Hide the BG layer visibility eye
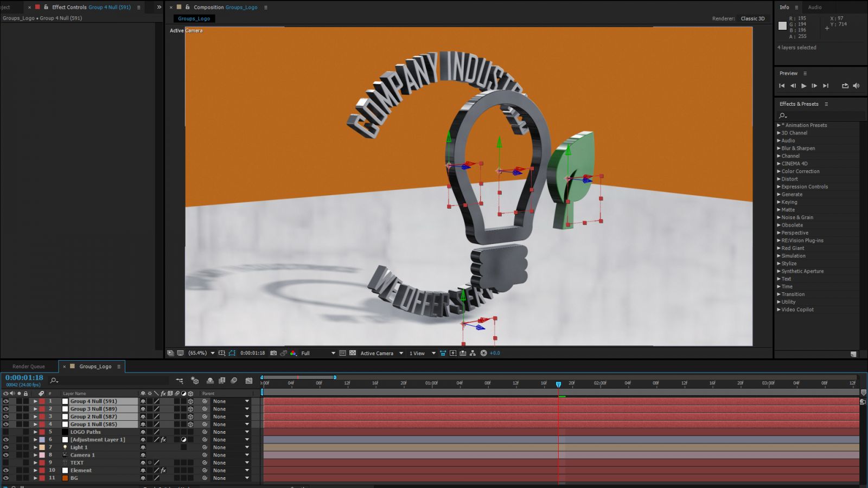 (7, 478)
